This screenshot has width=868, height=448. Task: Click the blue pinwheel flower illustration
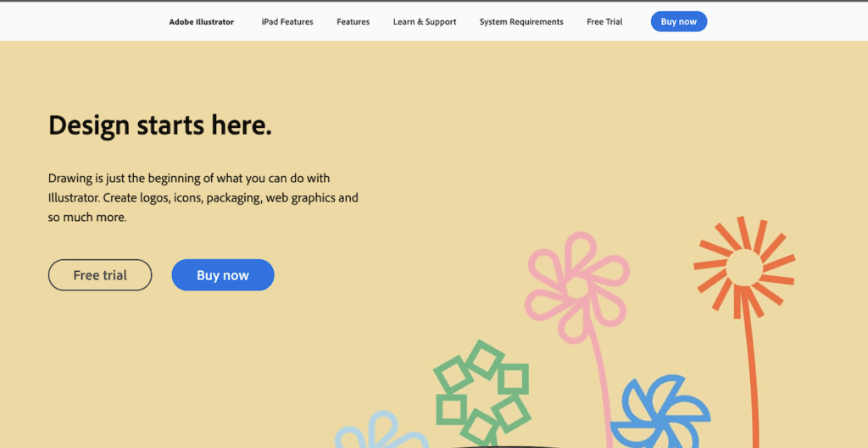pyautogui.click(x=661, y=412)
